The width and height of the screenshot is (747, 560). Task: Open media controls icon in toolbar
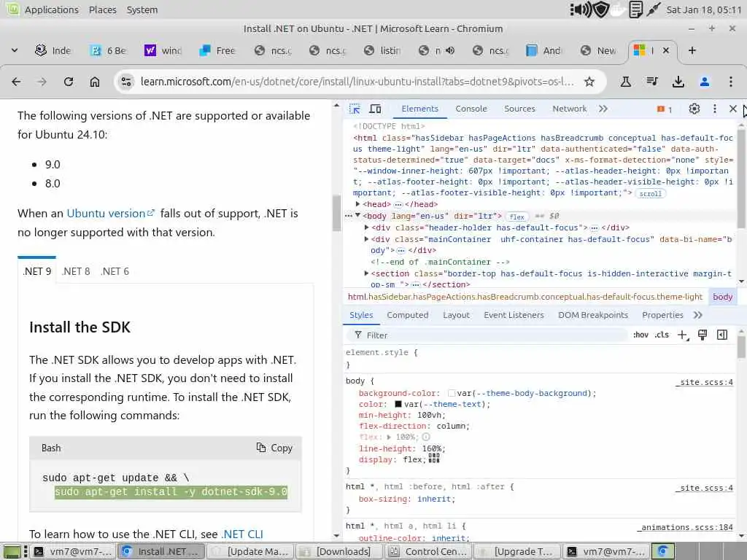point(652,82)
